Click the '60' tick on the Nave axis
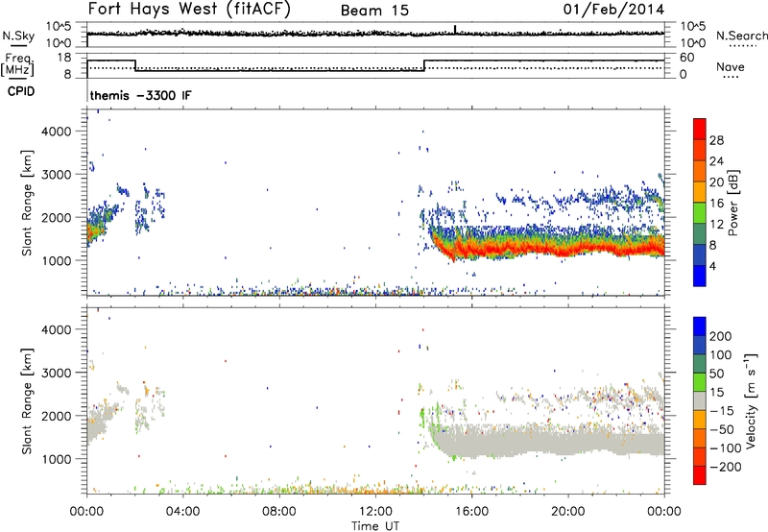Image resolution: width=768 pixels, height=532 pixels. coord(687,58)
